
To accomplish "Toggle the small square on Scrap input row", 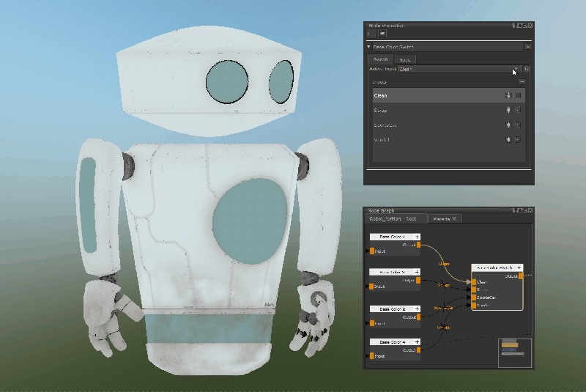I will 518,110.
